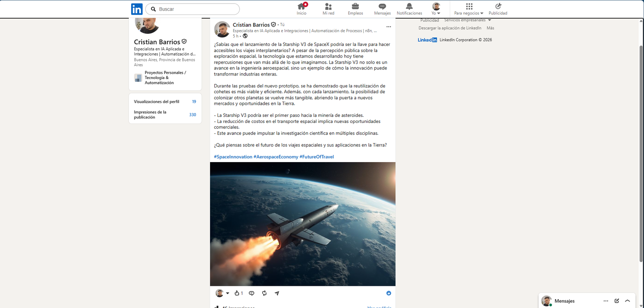644x308 pixels.
Task: Repost the Starship V3 publication
Action: 264,293
